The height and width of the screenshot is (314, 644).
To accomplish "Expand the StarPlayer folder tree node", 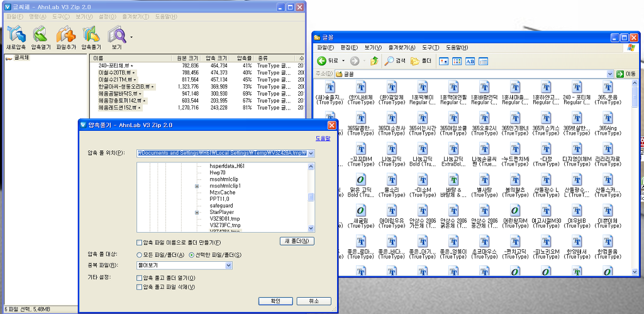I will click(x=197, y=213).
